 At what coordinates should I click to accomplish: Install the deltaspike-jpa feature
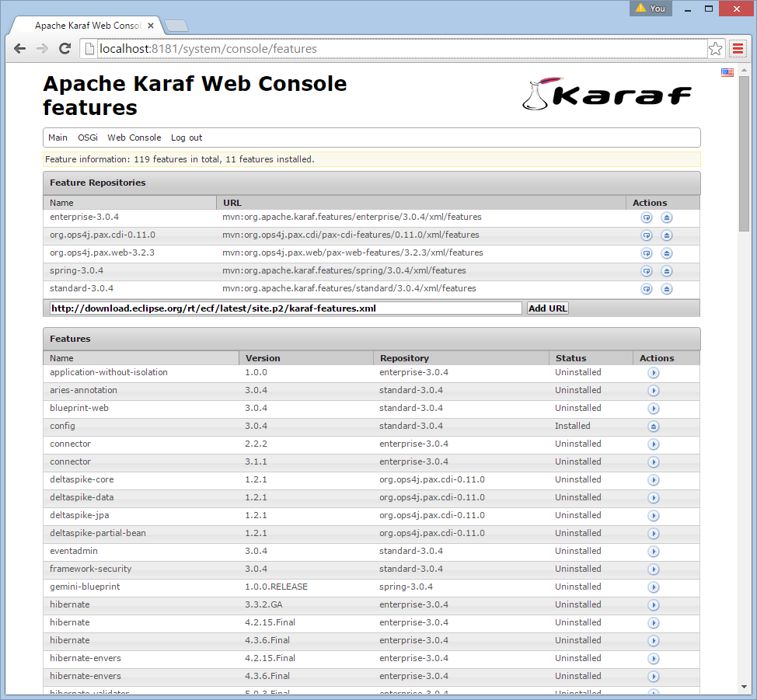click(x=653, y=516)
